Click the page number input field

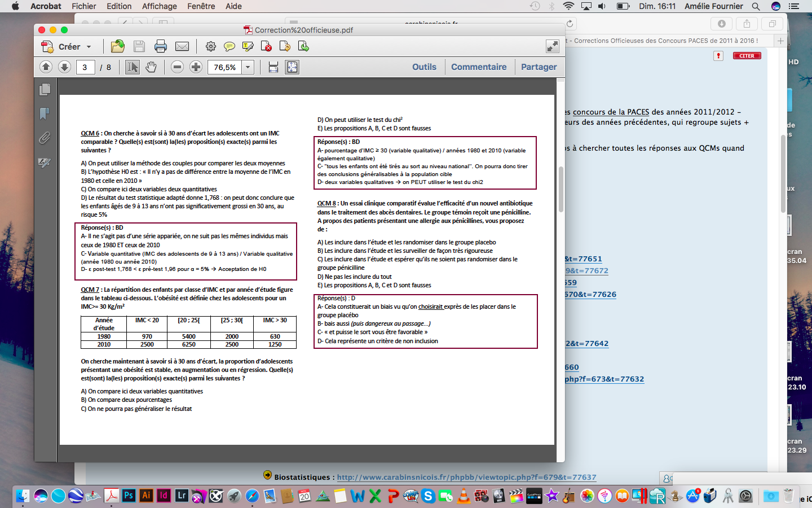click(x=85, y=67)
